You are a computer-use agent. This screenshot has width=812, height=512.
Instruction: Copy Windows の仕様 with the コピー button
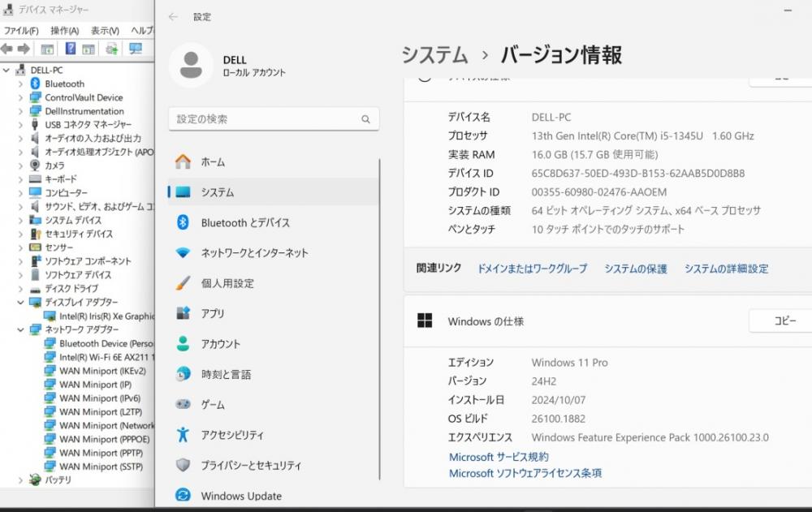[x=780, y=321]
